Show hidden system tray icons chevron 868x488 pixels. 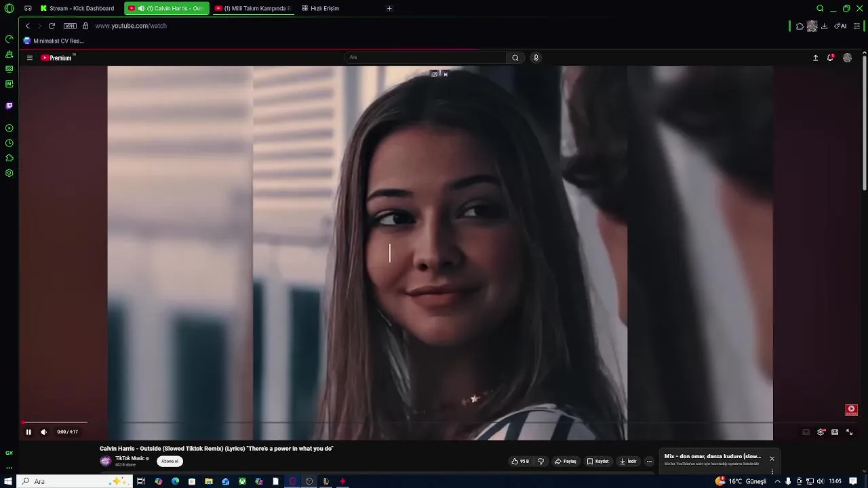click(x=777, y=481)
